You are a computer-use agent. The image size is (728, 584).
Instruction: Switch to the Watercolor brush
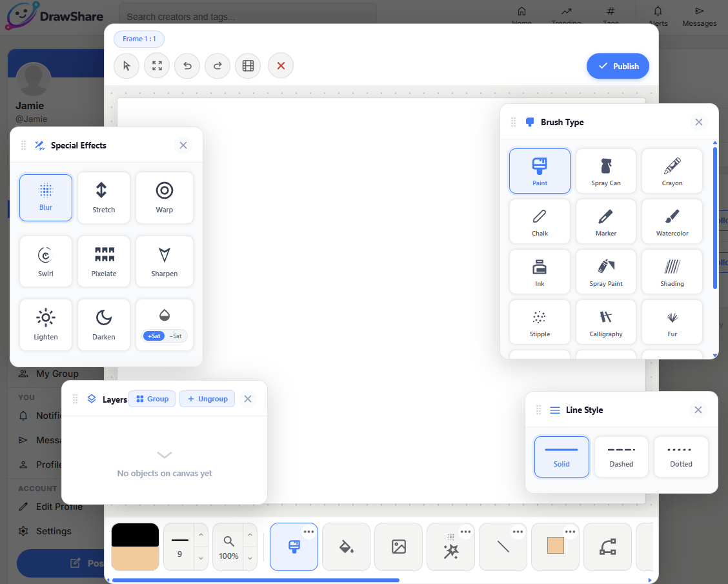[x=671, y=221]
